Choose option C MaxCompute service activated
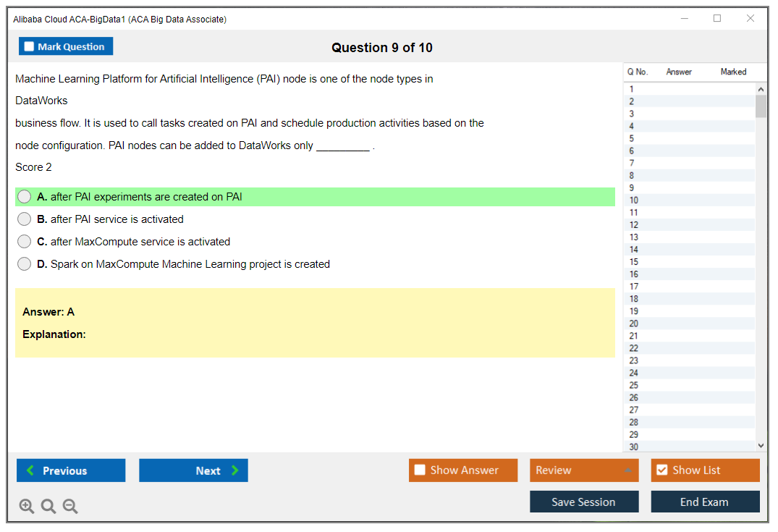Viewport: 778px width, 532px height. click(25, 242)
